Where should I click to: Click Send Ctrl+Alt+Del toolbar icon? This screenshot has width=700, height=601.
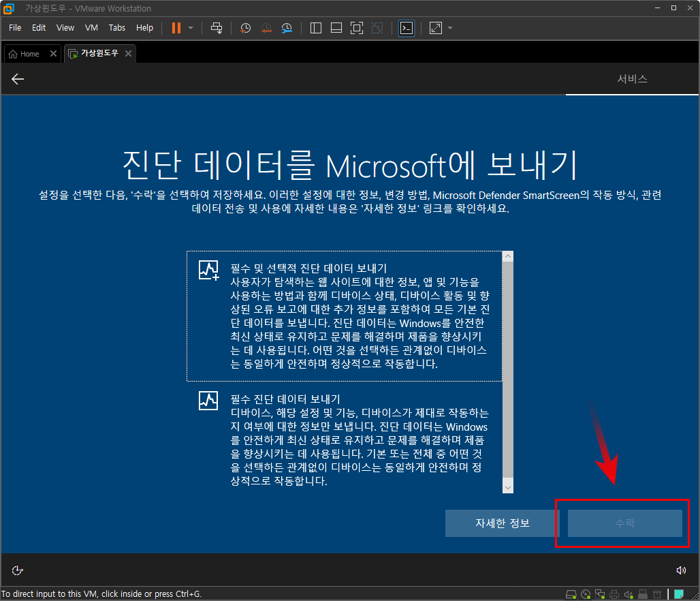(x=217, y=28)
